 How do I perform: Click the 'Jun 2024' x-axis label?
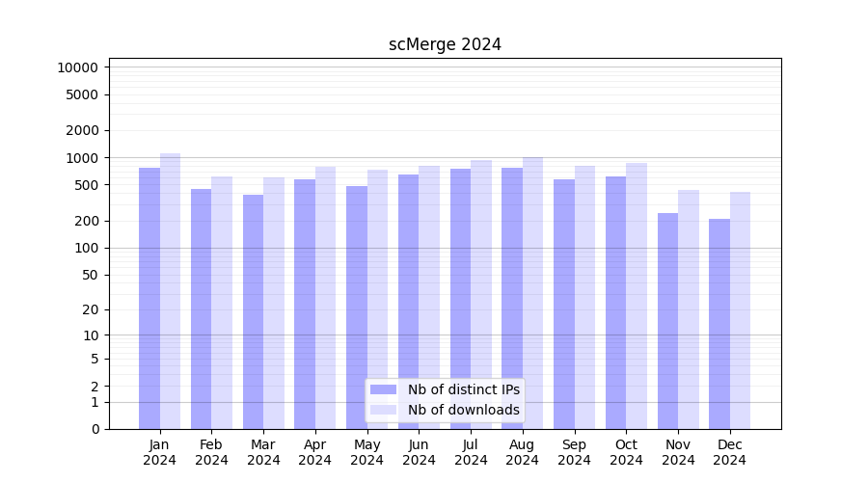coord(419,452)
